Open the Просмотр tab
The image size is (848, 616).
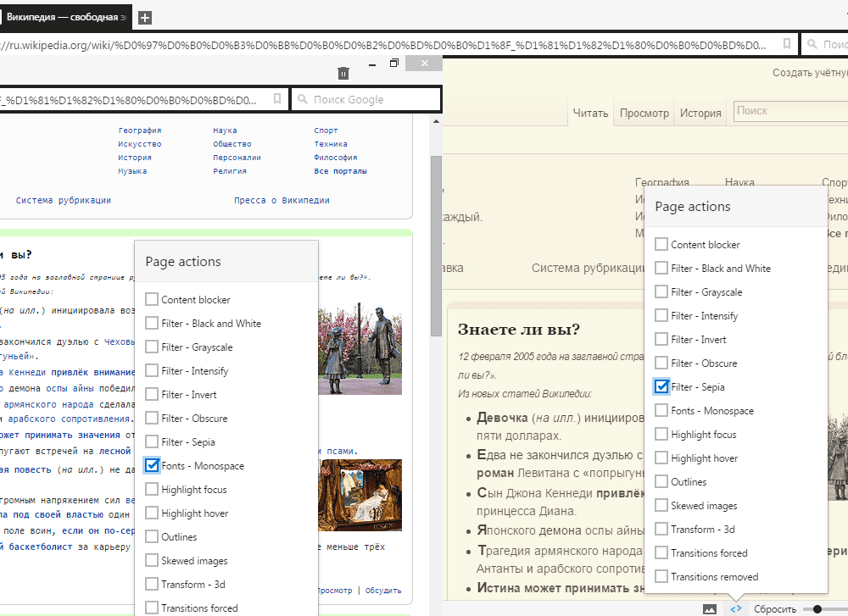644,113
